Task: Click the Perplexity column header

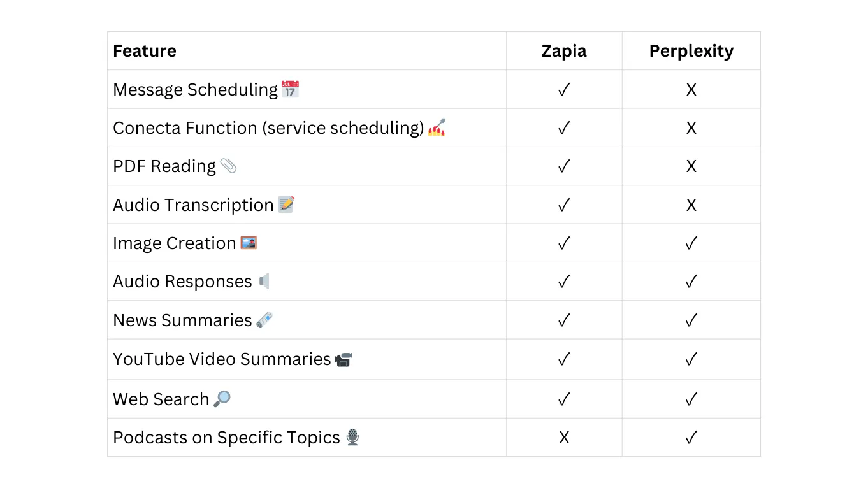Action: coord(691,51)
